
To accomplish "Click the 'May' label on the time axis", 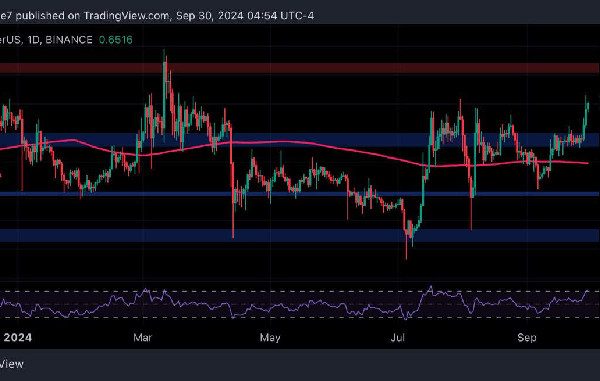I will coord(270,337).
